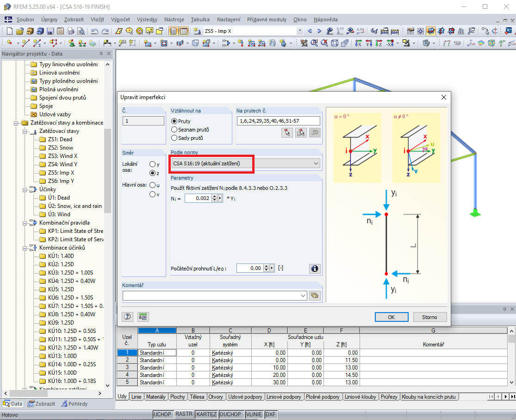Image resolution: width=516 pixels, height=420 pixels.
Task: Click the Počáteční prohnutí spinner arrows
Action: coord(266,268)
